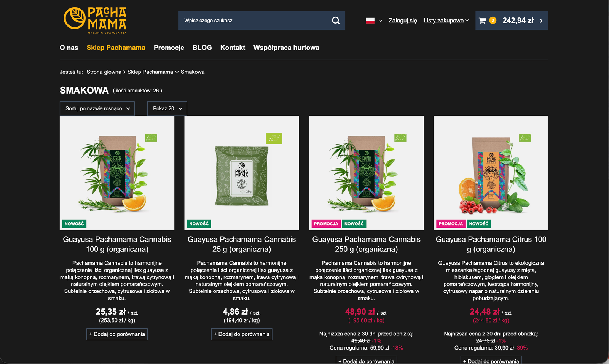Screen dimensions: 609x364
Task: Open the sort by name dropdown
Action: click(97, 108)
